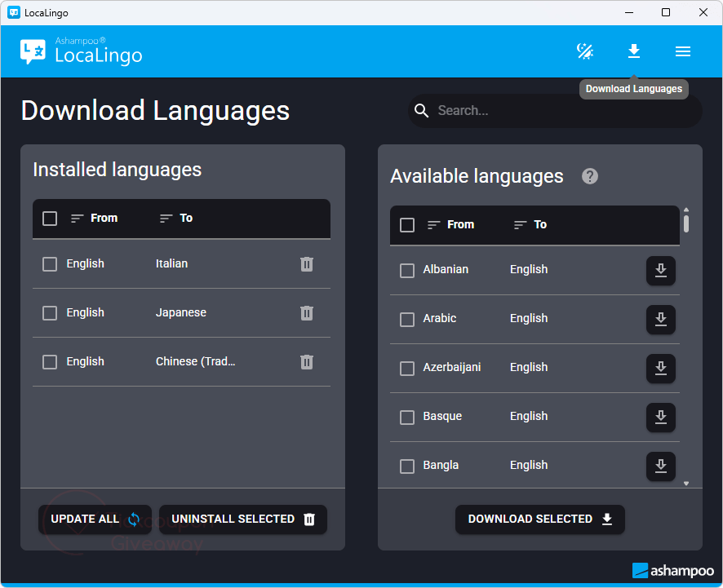
Task: Maximize the LocaLingo window
Action: 666,12
